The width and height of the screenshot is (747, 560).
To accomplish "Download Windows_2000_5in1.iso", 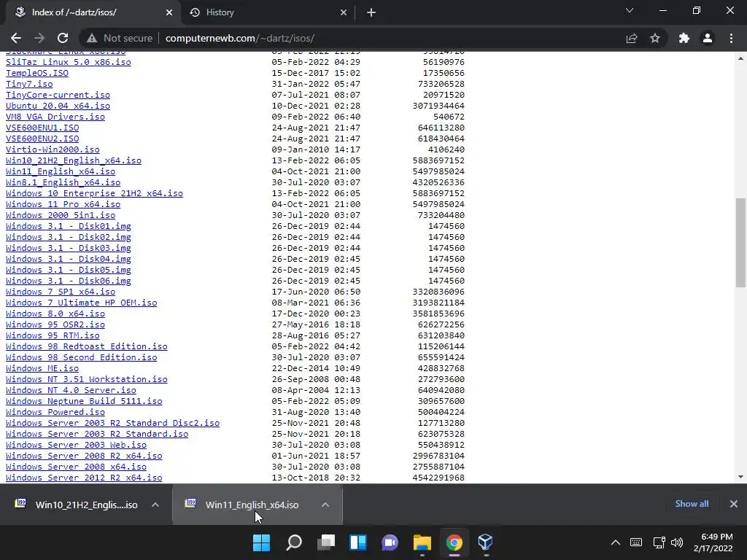I will coord(61,215).
